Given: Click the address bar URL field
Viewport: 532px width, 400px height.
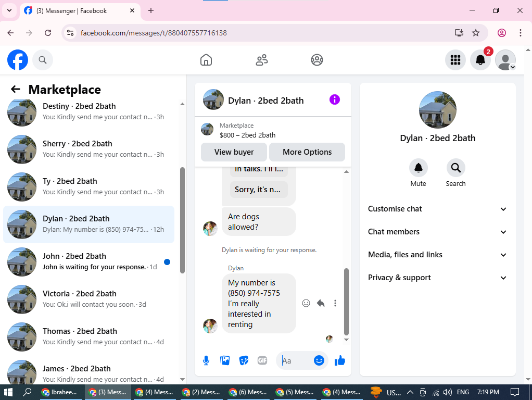Looking at the screenshot, I should [x=264, y=33].
